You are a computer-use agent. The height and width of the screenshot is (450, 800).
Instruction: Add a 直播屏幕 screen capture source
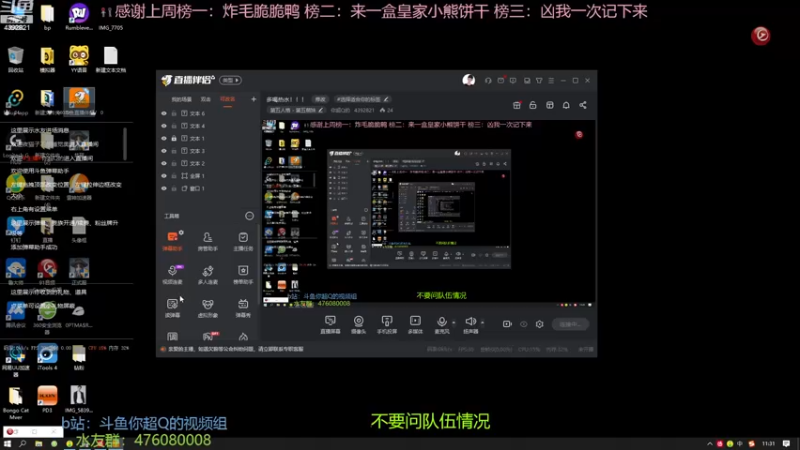pos(330,324)
